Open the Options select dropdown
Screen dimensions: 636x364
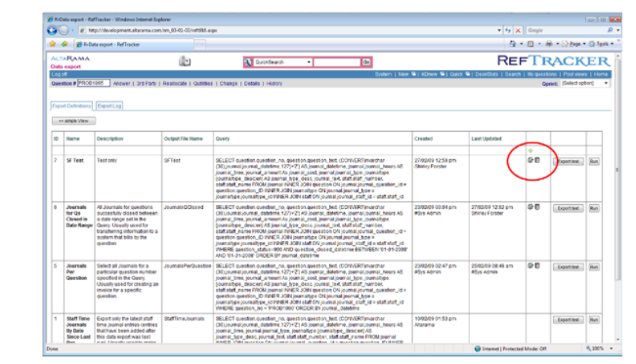pos(585,84)
